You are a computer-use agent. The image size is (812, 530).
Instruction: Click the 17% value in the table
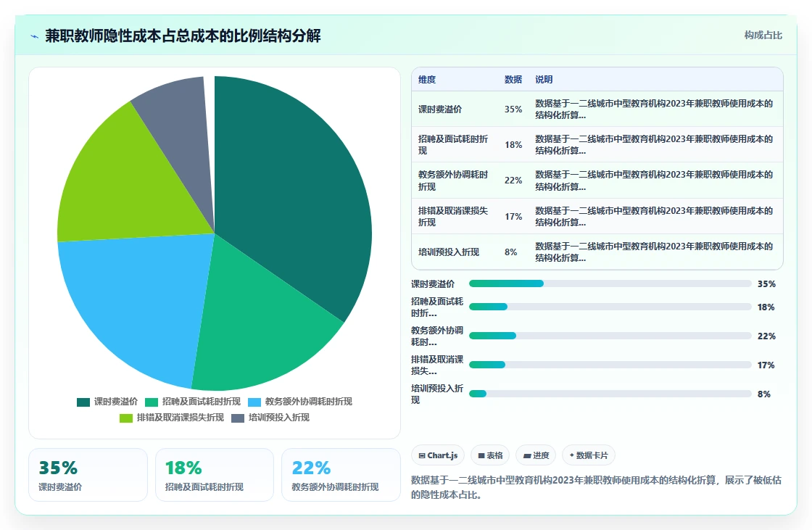(x=513, y=217)
